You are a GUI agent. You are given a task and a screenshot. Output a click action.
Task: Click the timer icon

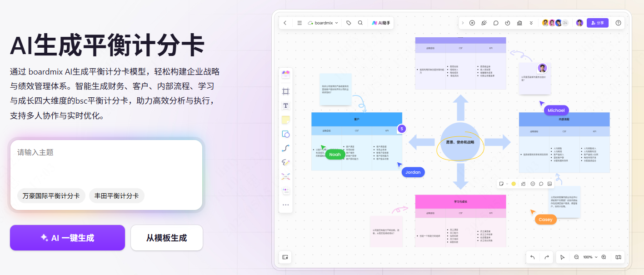pos(508,23)
